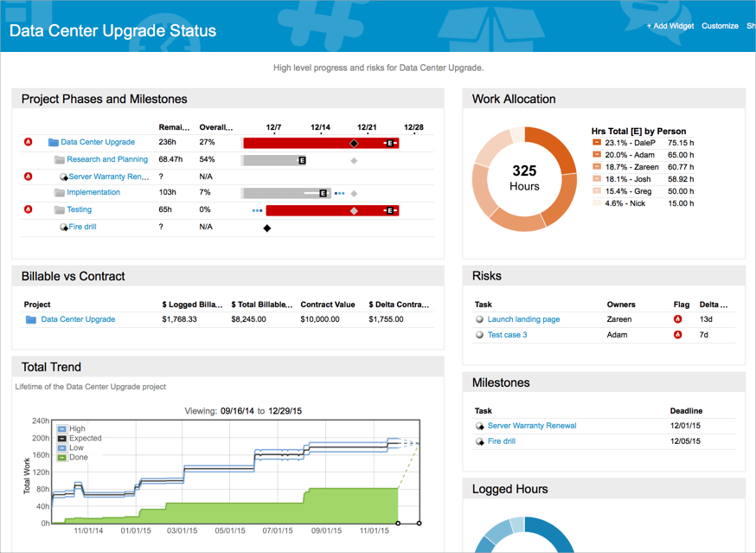The height and width of the screenshot is (553, 756).
Task: Click the status circle beside Test case 3
Action: pos(479,334)
